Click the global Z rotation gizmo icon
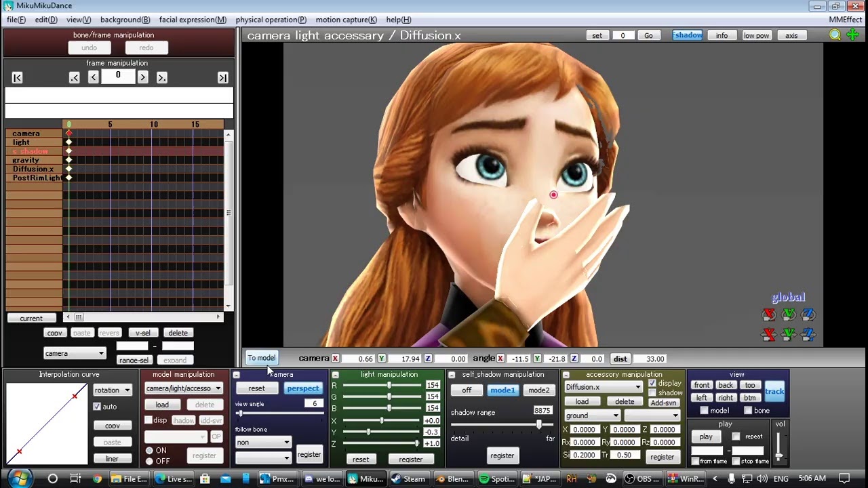868x488 pixels. 808,314
